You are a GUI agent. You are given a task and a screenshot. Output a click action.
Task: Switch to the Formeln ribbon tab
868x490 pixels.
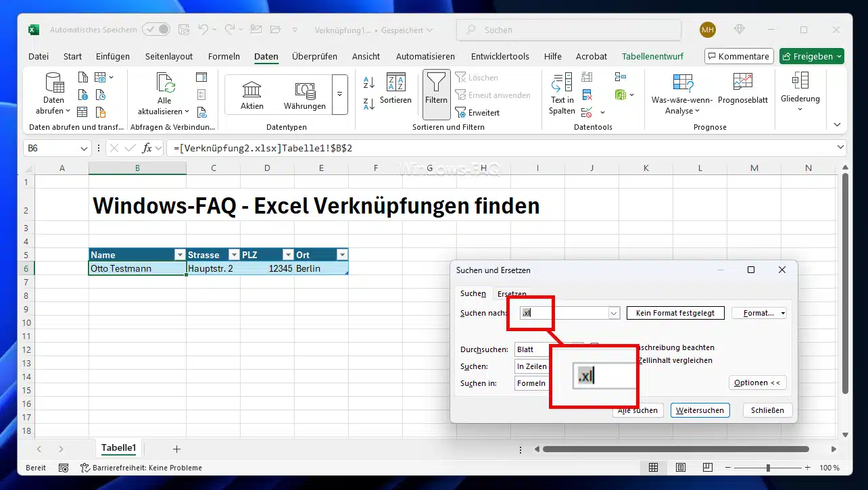224,56
